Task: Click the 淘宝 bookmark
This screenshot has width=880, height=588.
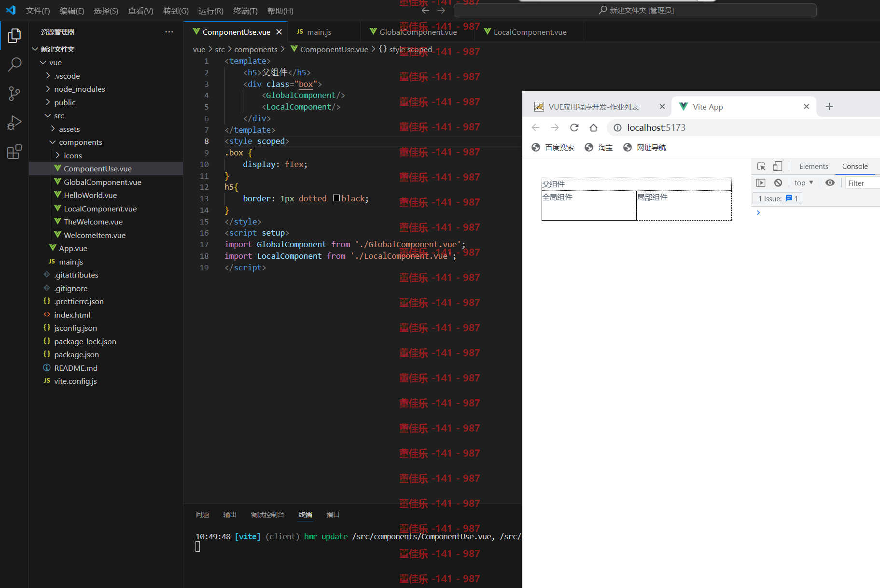Action: point(599,148)
